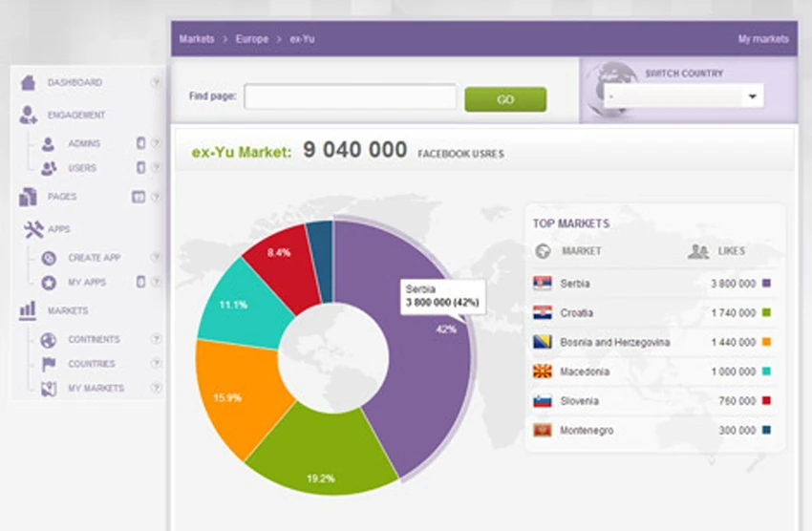Select the Create App clock icon
The height and width of the screenshot is (531, 812).
pos(49,258)
